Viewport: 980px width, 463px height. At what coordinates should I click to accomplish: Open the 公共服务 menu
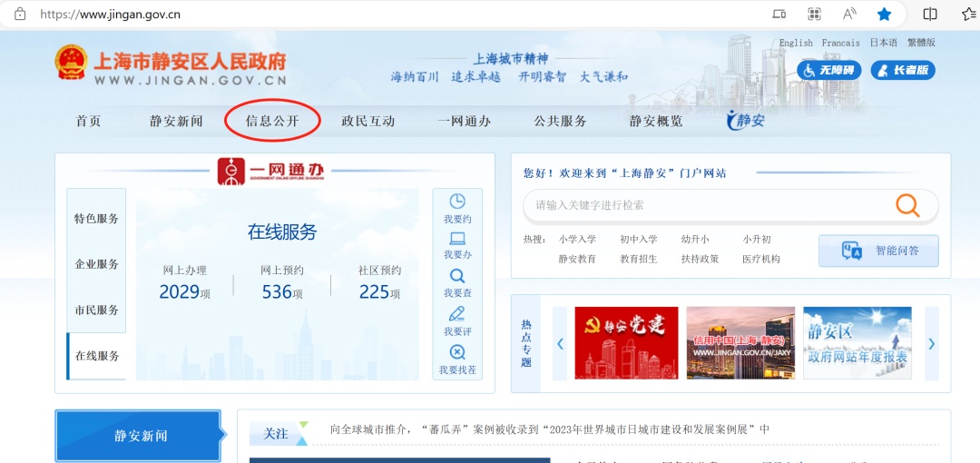coord(560,122)
